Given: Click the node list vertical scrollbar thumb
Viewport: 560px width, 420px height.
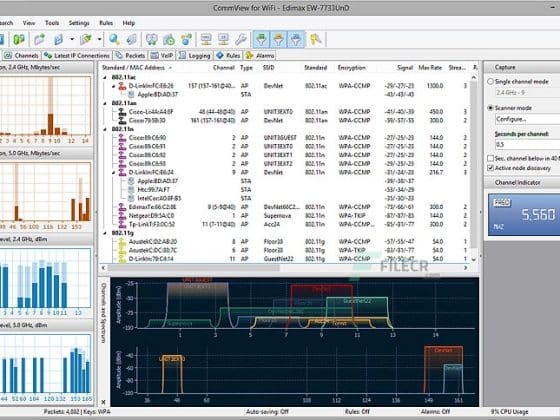Looking at the screenshot, I should (474, 164).
